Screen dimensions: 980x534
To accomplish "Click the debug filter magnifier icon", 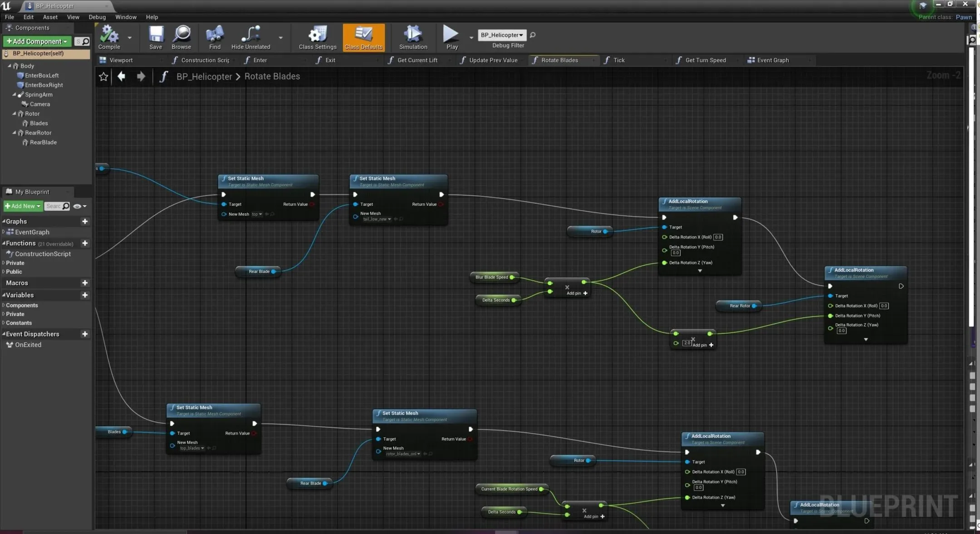I will 533,35.
